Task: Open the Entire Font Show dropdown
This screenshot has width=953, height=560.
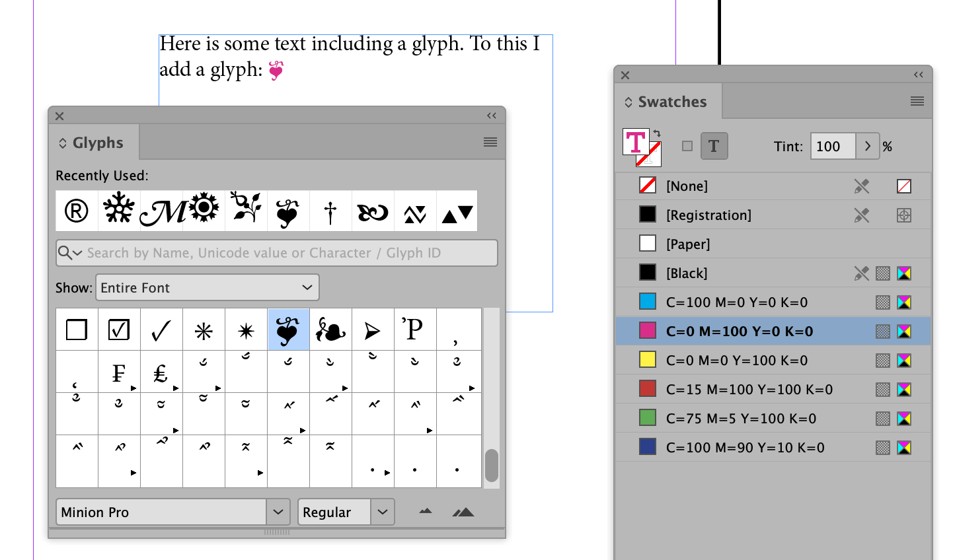Action: (207, 287)
